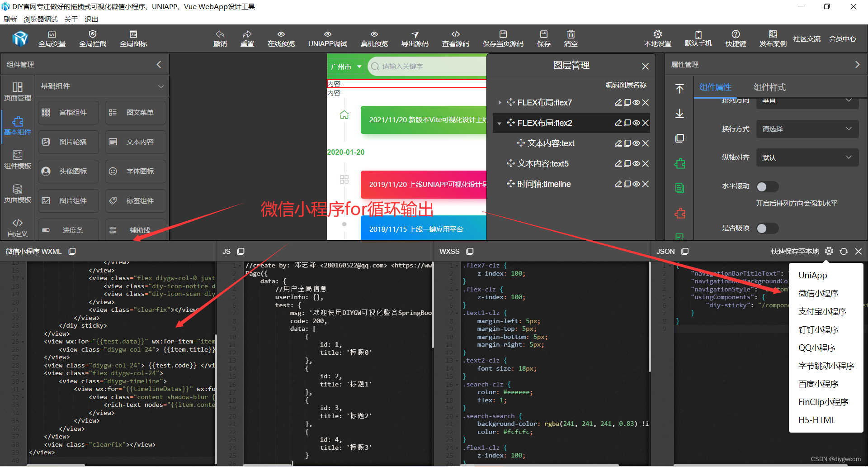868x467 pixels.
Task: Toggle visibility of 文本内容:text5 layer
Action: click(x=636, y=164)
